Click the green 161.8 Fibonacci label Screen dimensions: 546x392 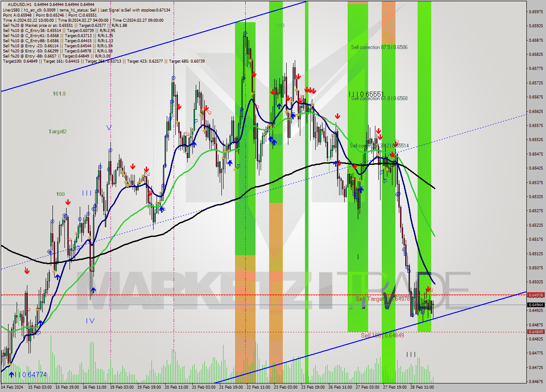point(59,93)
